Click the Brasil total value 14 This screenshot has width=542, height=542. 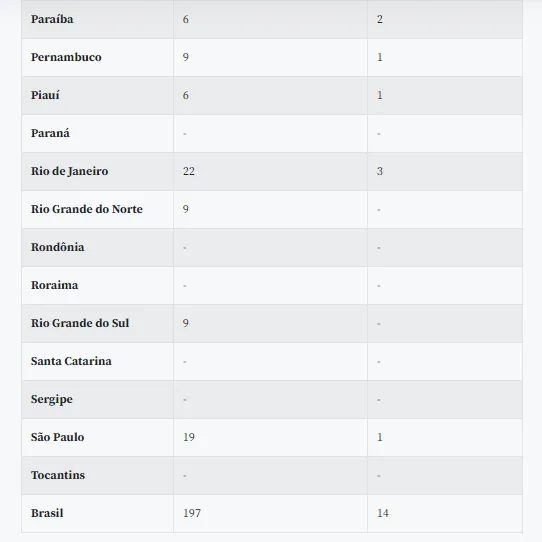click(383, 514)
